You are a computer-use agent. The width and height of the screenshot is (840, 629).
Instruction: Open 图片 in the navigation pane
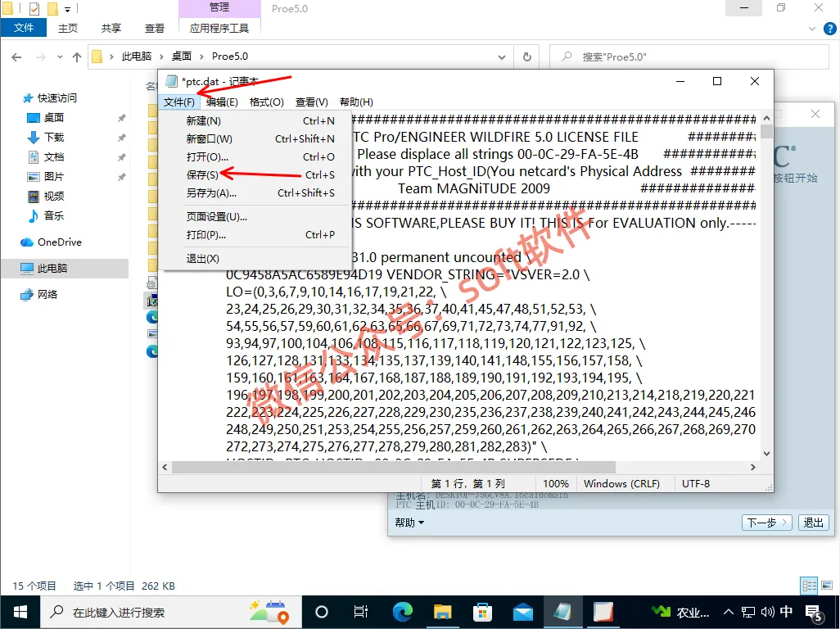pos(53,176)
